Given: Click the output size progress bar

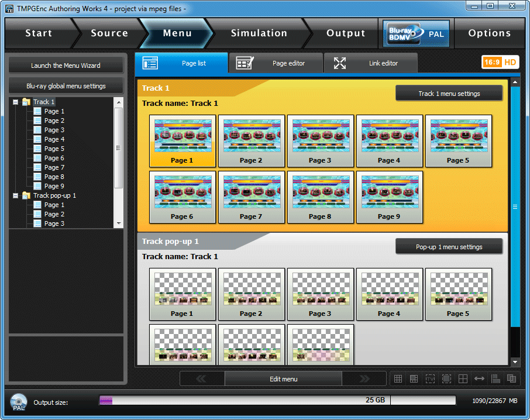Looking at the screenshot, I should [x=277, y=400].
